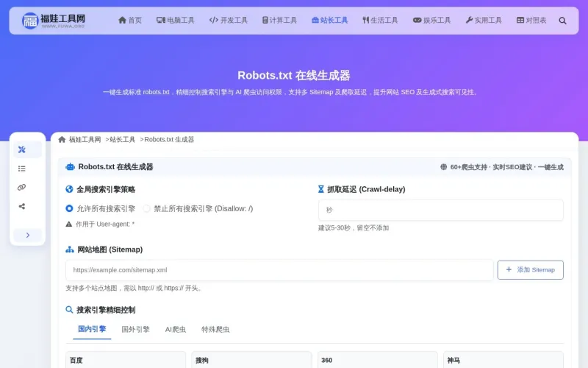This screenshot has width=588, height=368.
Task: Click the warning triangle beside 作用于 User-agent
Action: [x=68, y=224]
